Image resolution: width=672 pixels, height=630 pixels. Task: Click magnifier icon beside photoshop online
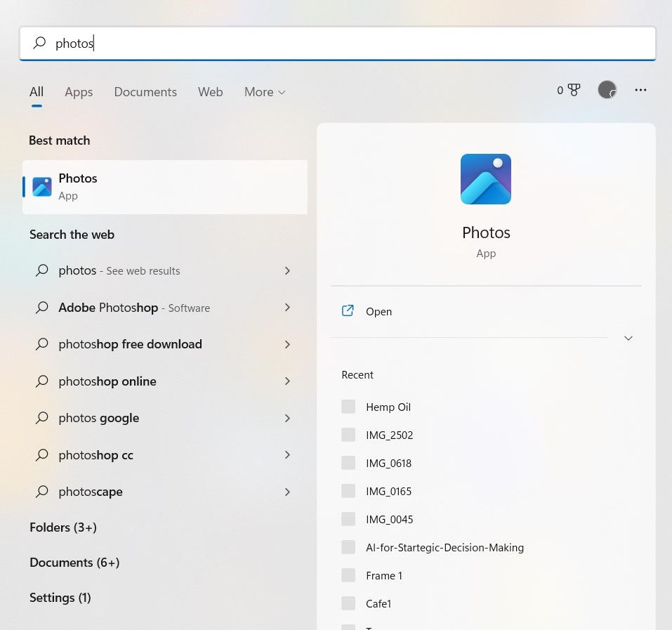point(42,381)
